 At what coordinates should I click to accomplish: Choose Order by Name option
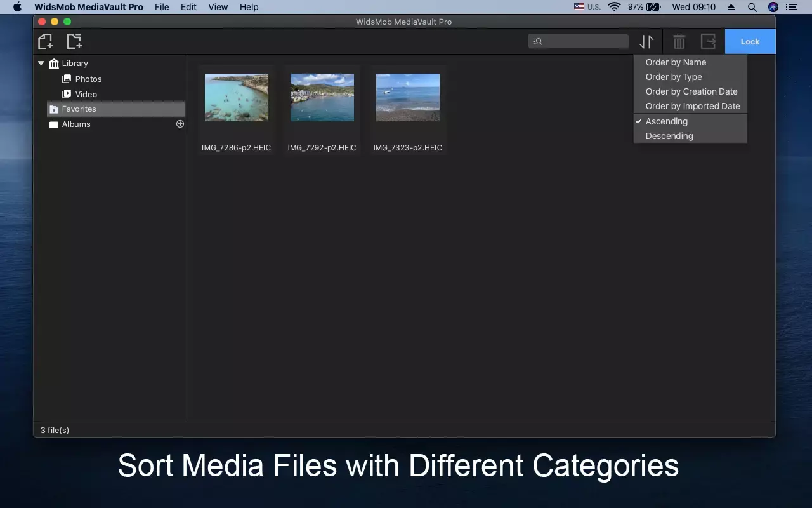[x=675, y=62]
